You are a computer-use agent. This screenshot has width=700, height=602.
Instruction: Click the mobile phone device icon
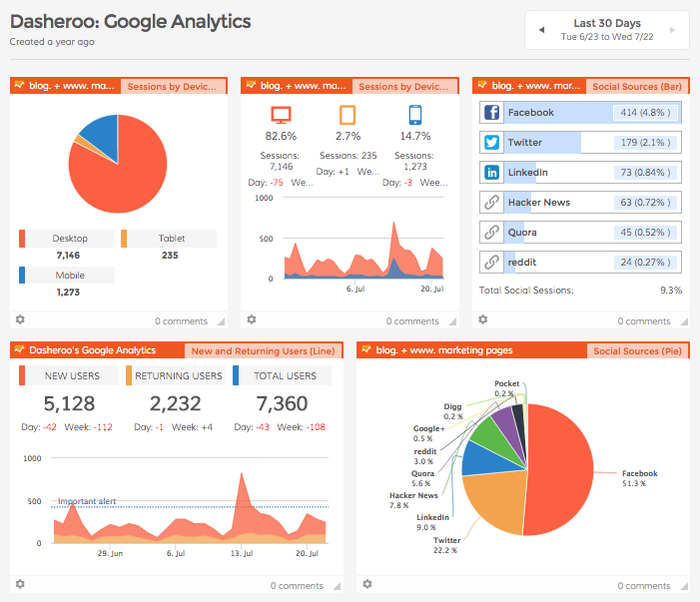pyautogui.click(x=415, y=114)
